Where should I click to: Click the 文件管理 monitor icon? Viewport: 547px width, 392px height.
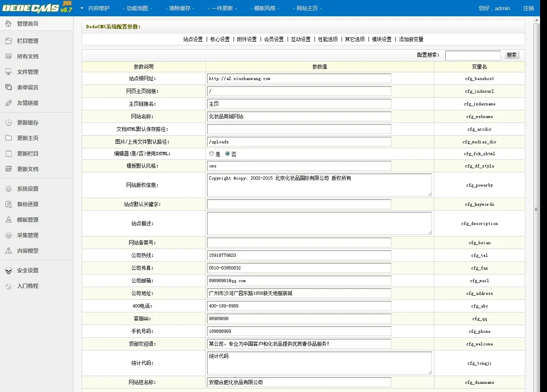pyautogui.click(x=8, y=72)
